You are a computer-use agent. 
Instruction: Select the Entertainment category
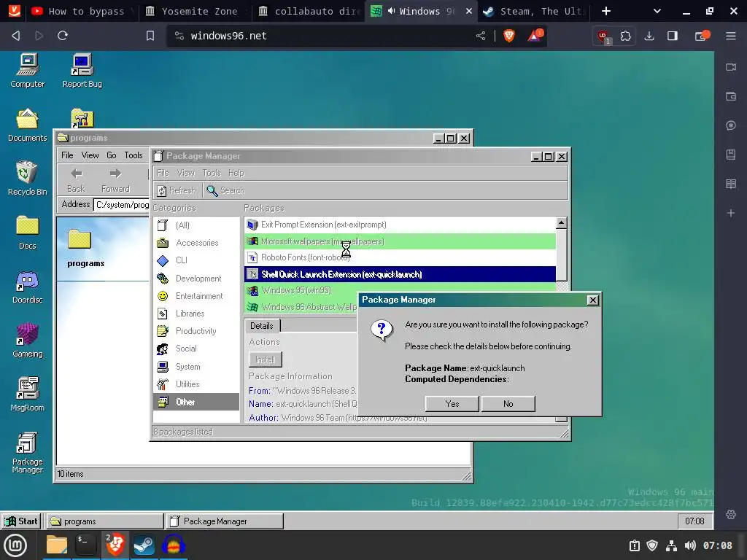click(196, 296)
